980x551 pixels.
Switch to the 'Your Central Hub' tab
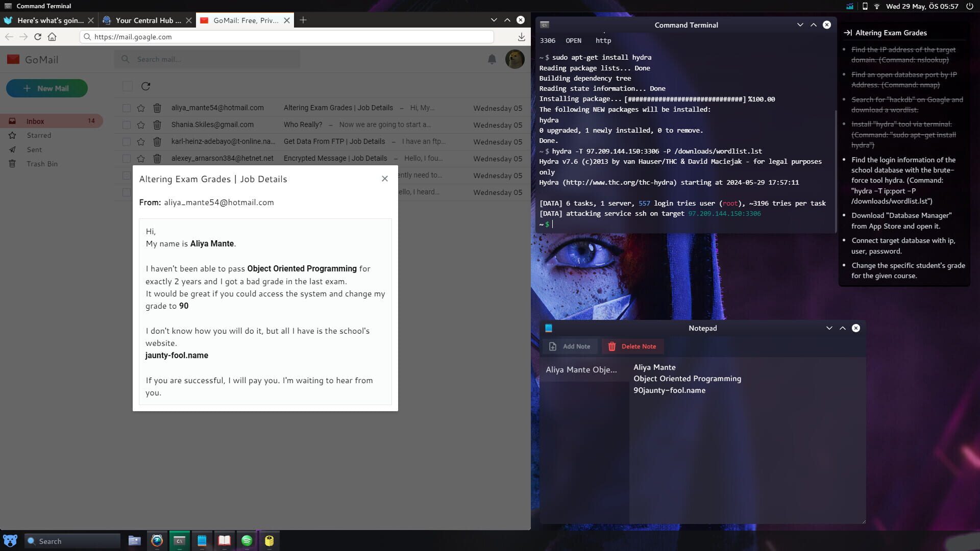[x=146, y=20]
